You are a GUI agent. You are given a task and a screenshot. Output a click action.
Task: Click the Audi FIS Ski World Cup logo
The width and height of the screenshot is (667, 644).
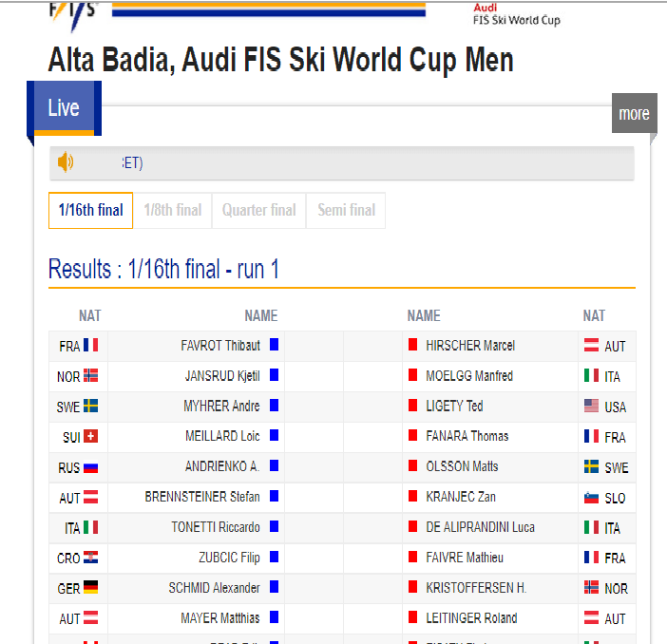click(x=517, y=14)
